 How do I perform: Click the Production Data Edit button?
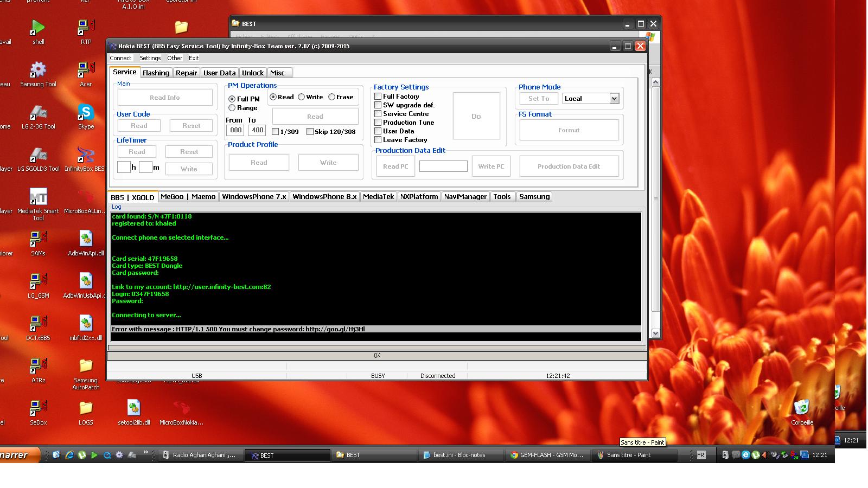pos(569,166)
